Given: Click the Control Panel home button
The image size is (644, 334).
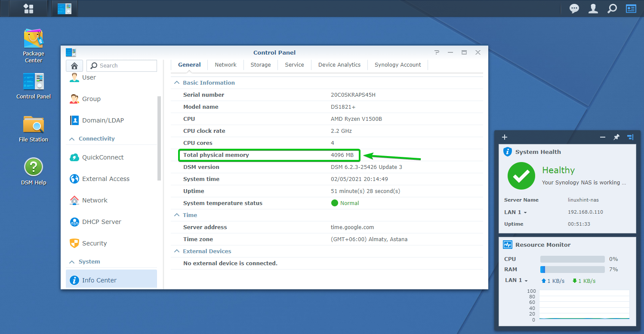Looking at the screenshot, I should pyautogui.click(x=74, y=66).
